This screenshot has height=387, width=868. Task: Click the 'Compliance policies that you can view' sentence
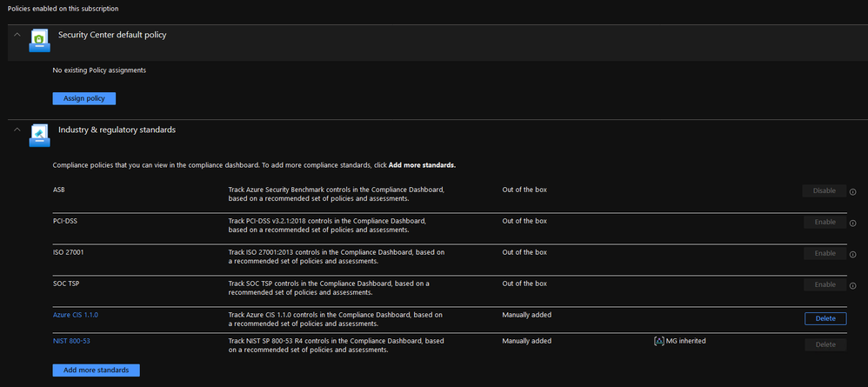pos(254,165)
